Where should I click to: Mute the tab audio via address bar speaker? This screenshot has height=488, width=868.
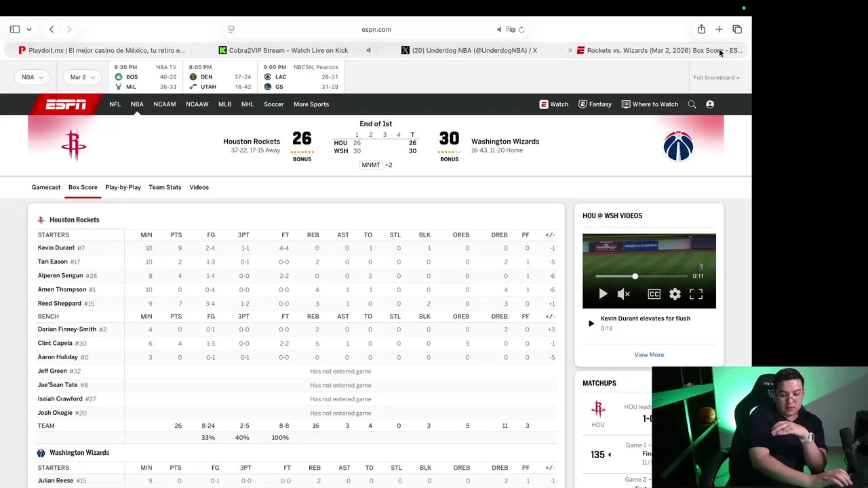[499, 29]
